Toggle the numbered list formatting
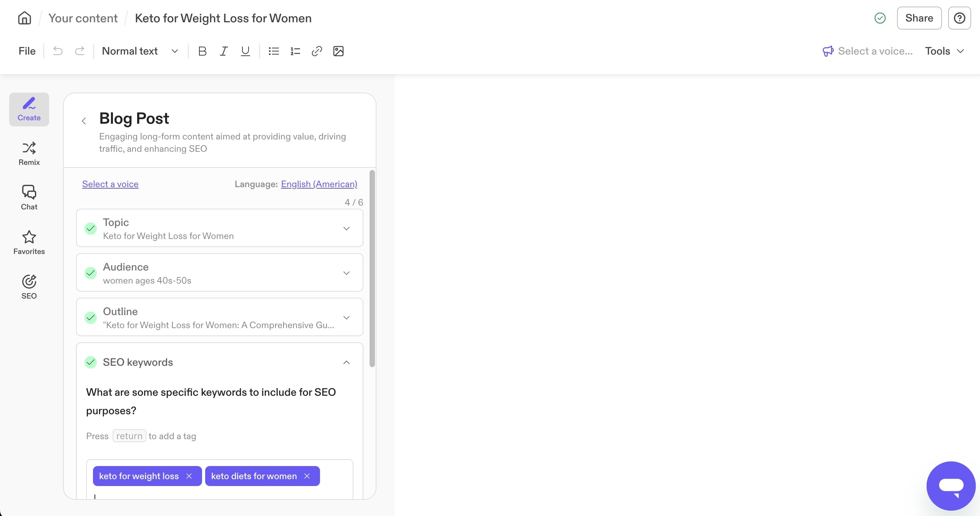 click(295, 51)
